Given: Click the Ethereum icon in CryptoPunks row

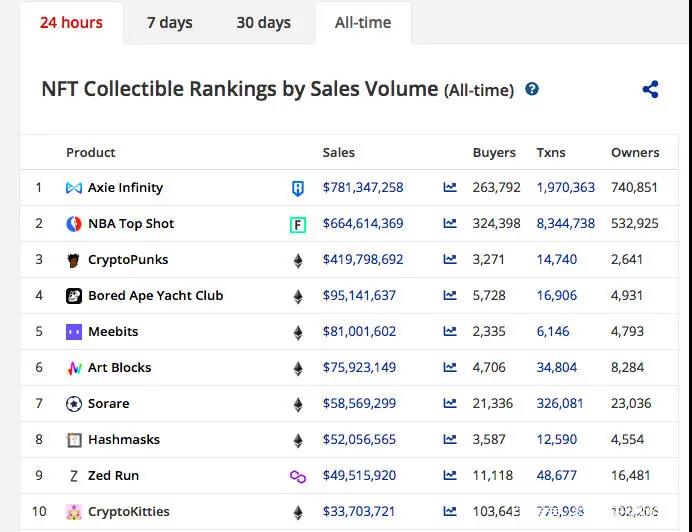Looking at the screenshot, I should coord(297,260).
